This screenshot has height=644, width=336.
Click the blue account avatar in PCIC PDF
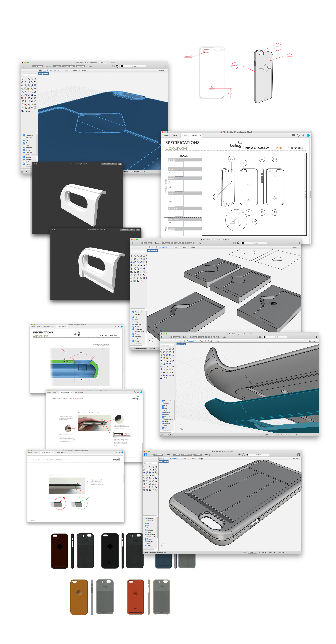(x=308, y=135)
